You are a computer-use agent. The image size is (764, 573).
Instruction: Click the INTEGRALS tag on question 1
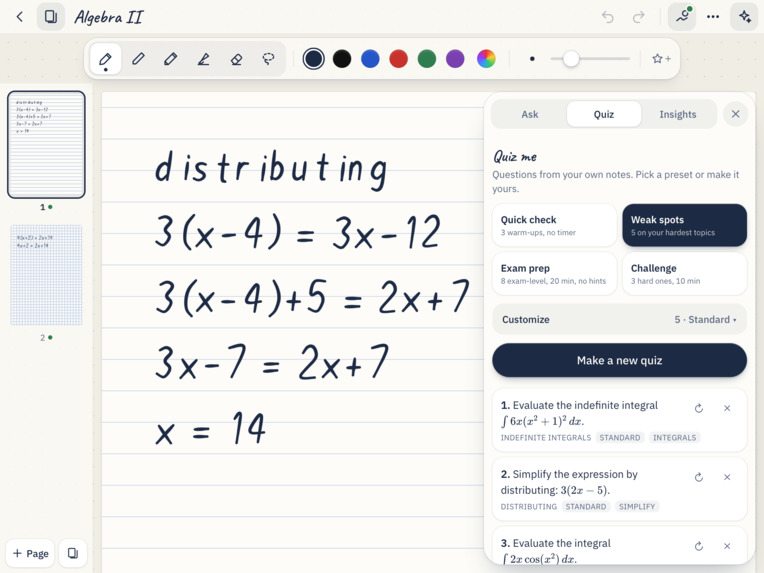674,438
